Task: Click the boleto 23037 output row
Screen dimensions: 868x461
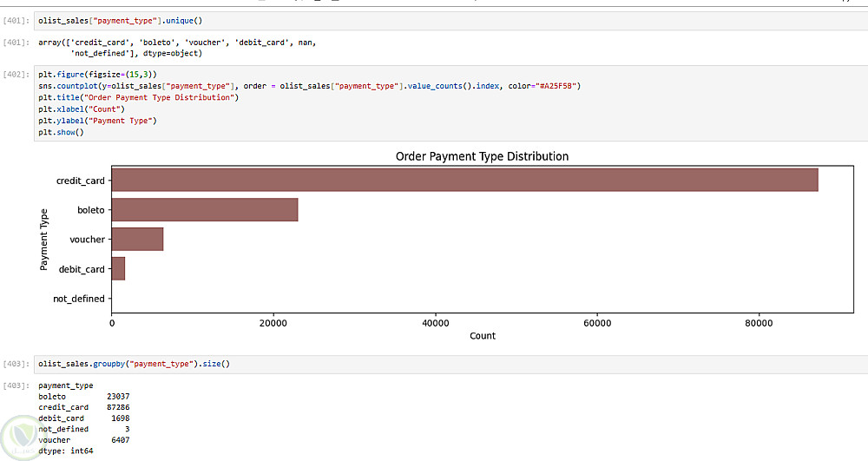Action: [x=83, y=397]
